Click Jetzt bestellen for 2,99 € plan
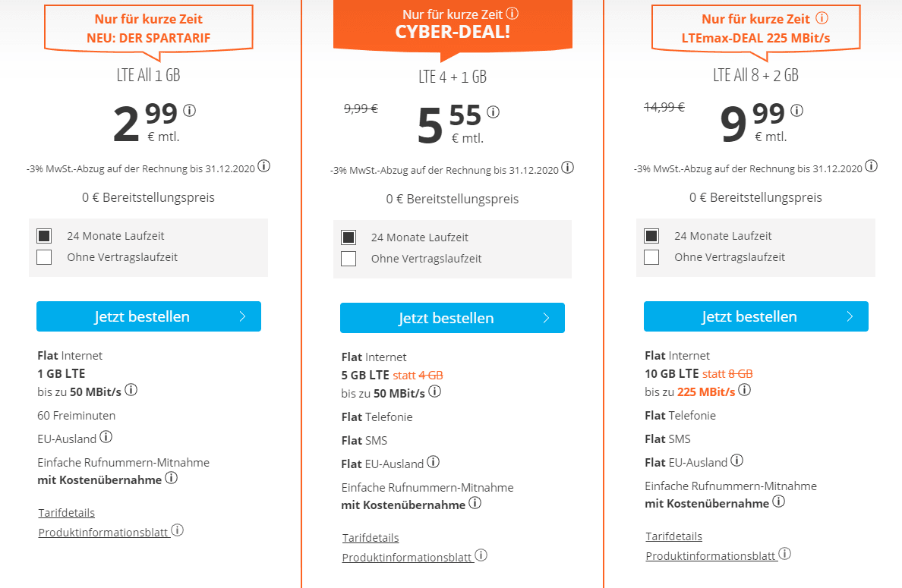The image size is (902, 588). [148, 316]
